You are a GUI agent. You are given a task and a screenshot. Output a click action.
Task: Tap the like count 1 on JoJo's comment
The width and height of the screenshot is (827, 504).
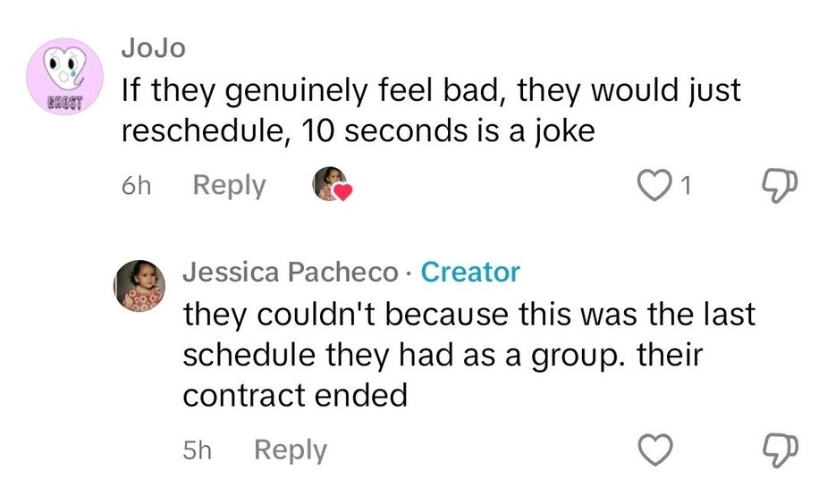[x=686, y=186]
